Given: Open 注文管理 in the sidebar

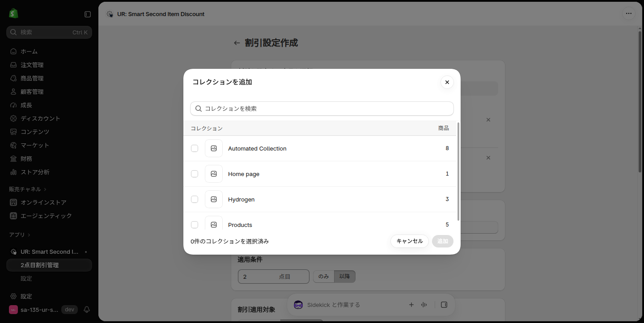Looking at the screenshot, I should (49, 65).
